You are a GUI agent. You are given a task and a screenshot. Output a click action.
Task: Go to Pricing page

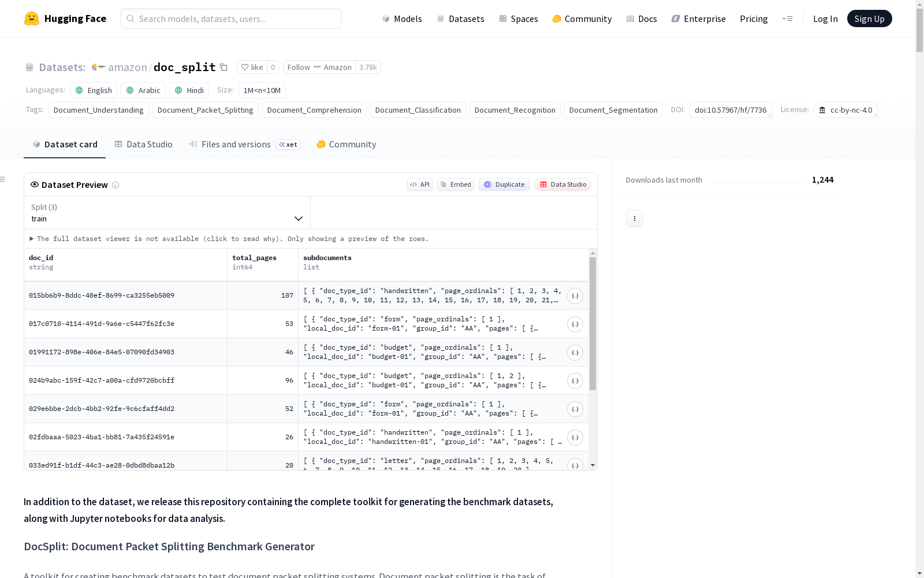[x=754, y=18]
